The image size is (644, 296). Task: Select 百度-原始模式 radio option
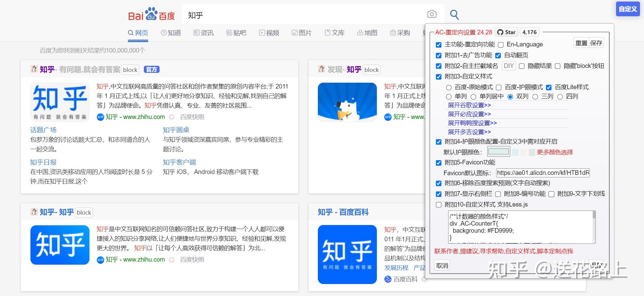(449, 88)
